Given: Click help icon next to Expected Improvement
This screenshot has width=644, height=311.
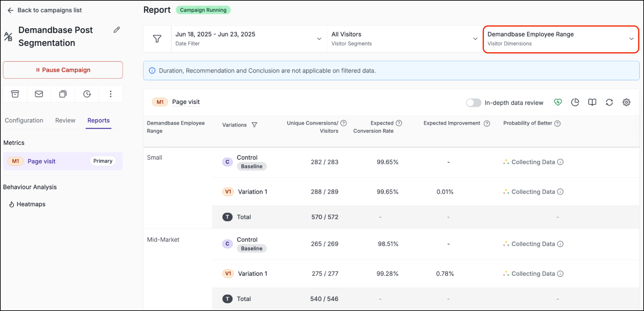Looking at the screenshot, I should [487, 123].
